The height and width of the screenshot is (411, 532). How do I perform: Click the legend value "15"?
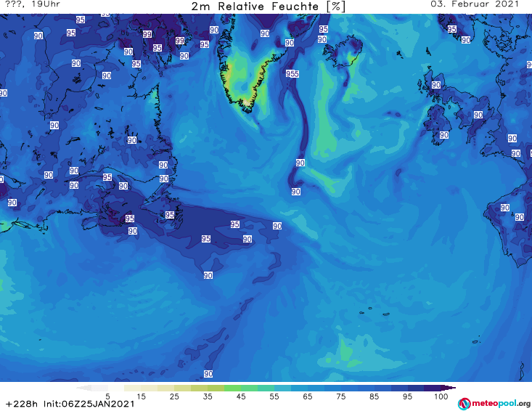pyautogui.click(x=141, y=396)
